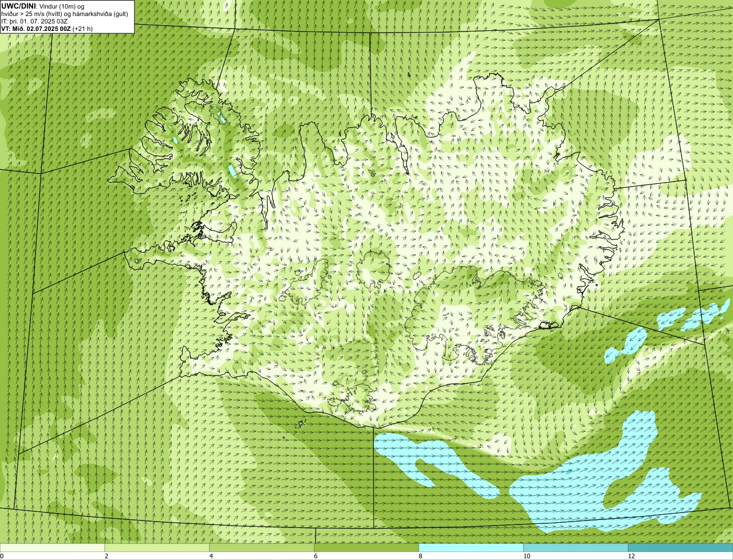Image resolution: width=733 pixels, height=560 pixels.
Task: Click the legend tick label '2'
Action: 106,556
